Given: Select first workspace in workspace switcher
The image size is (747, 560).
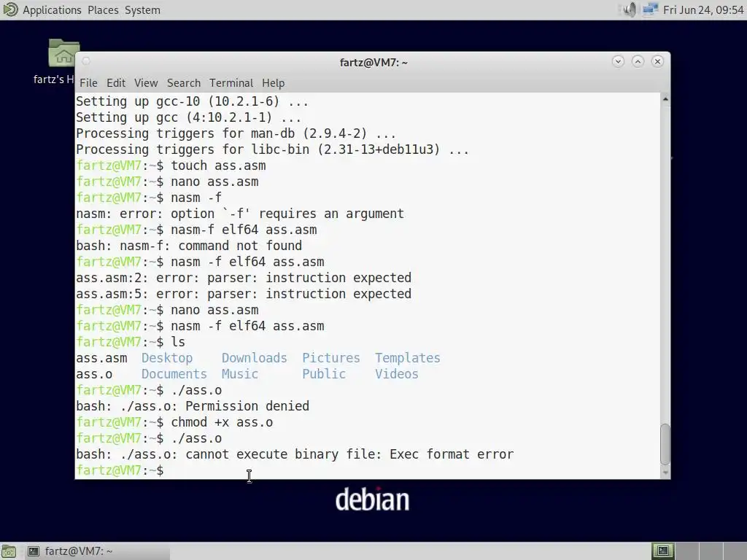Looking at the screenshot, I should pos(662,551).
